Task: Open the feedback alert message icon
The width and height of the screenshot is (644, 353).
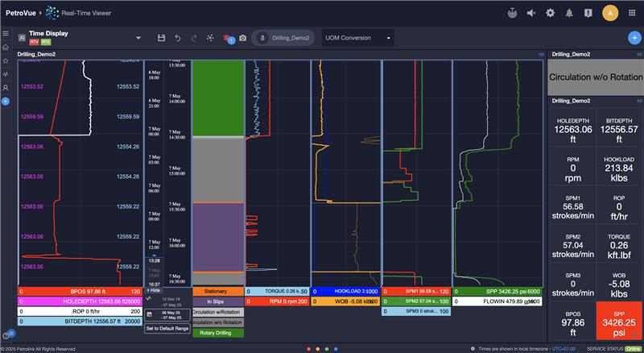Action: pos(588,13)
